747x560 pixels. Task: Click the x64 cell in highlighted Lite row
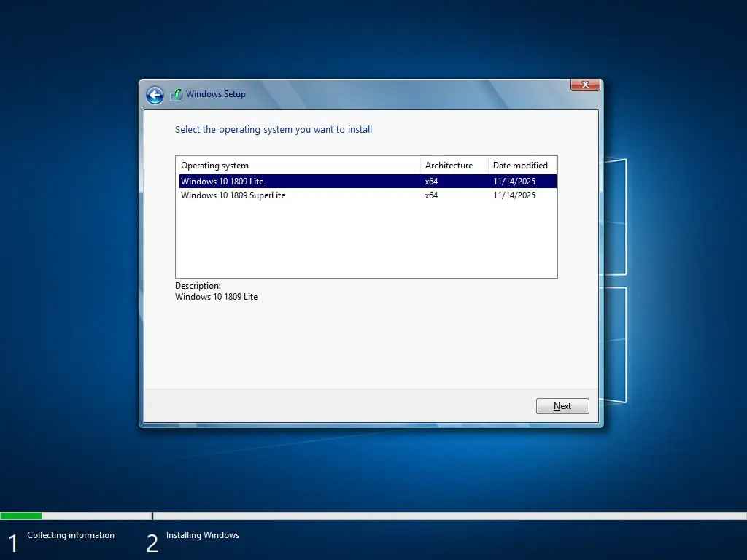point(431,182)
